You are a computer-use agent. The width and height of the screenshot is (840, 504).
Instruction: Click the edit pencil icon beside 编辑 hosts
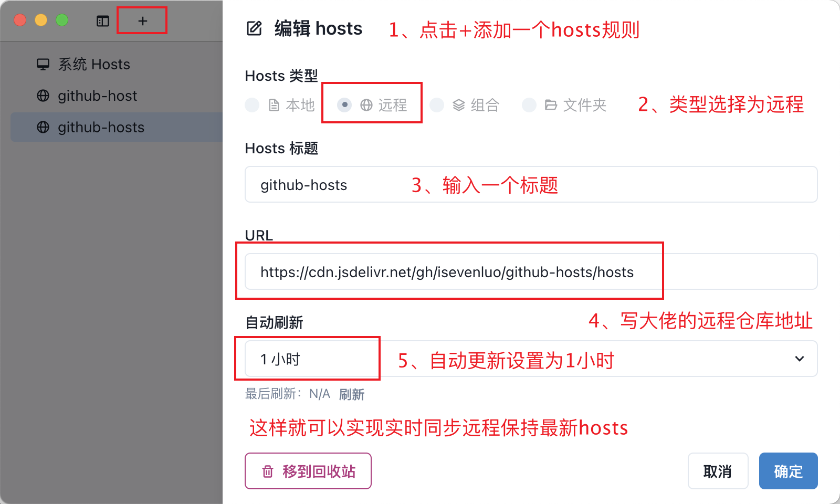coord(254,28)
